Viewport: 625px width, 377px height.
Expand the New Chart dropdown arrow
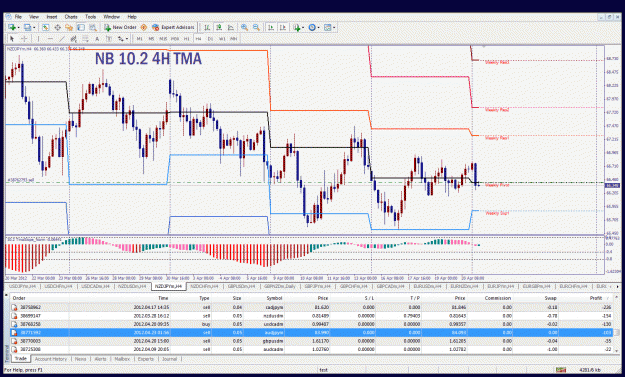pyautogui.click(x=18, y=27)
